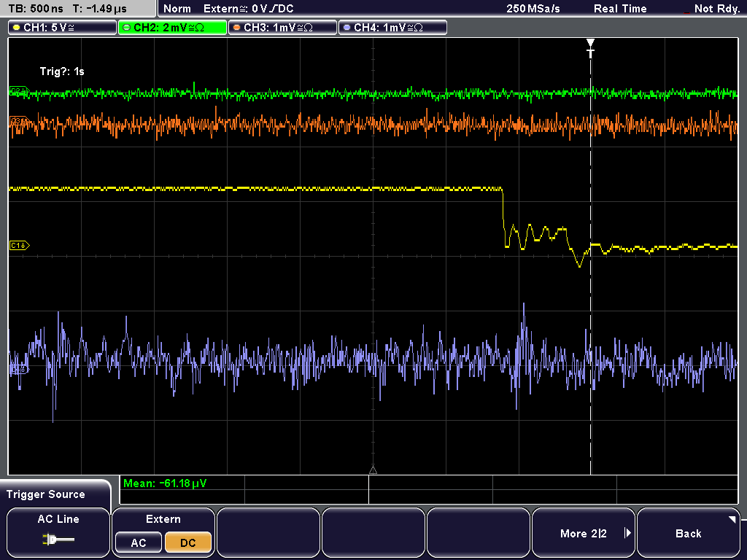Image resolution: width=747 pixels, height=560 pixels.
Task: Click the C3 ground level marker
Action: tap(20, 122)
